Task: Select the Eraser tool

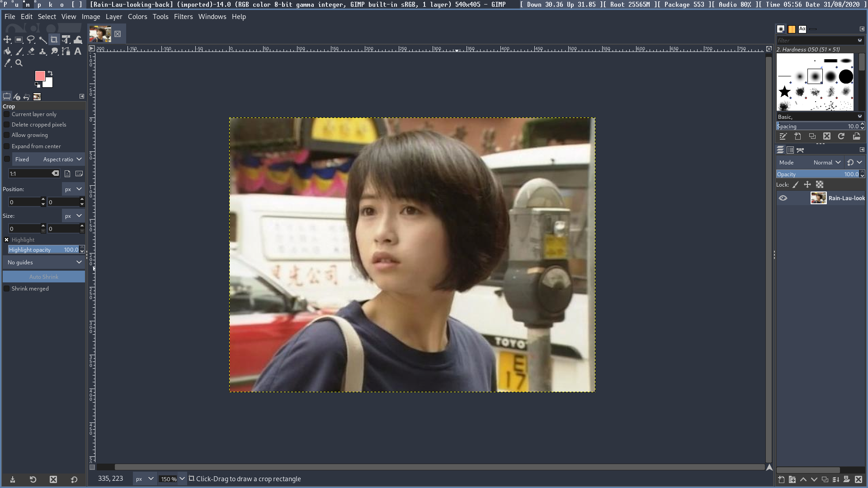Action: pyautogui.click(x=31, y=52)
